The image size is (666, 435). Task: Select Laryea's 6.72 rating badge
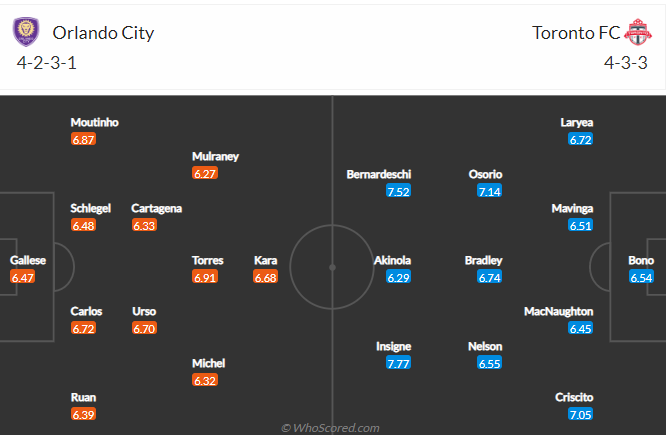[580, 140]
